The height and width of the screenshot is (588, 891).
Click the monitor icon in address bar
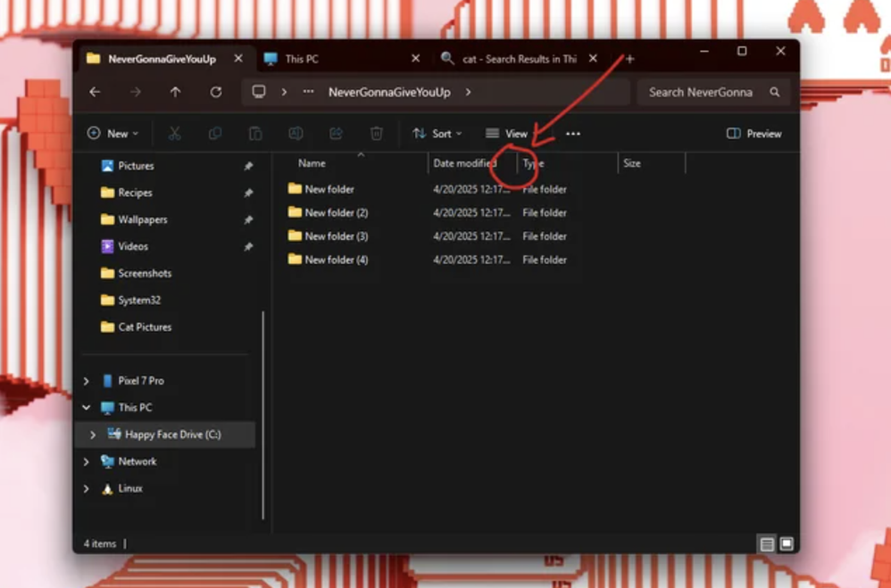[259, 92]
